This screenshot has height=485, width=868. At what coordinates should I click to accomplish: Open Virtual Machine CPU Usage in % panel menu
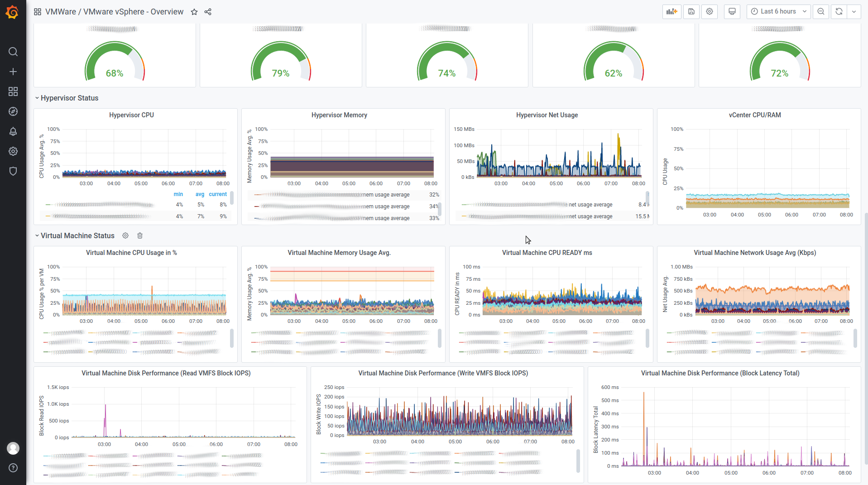pos(131,253)
